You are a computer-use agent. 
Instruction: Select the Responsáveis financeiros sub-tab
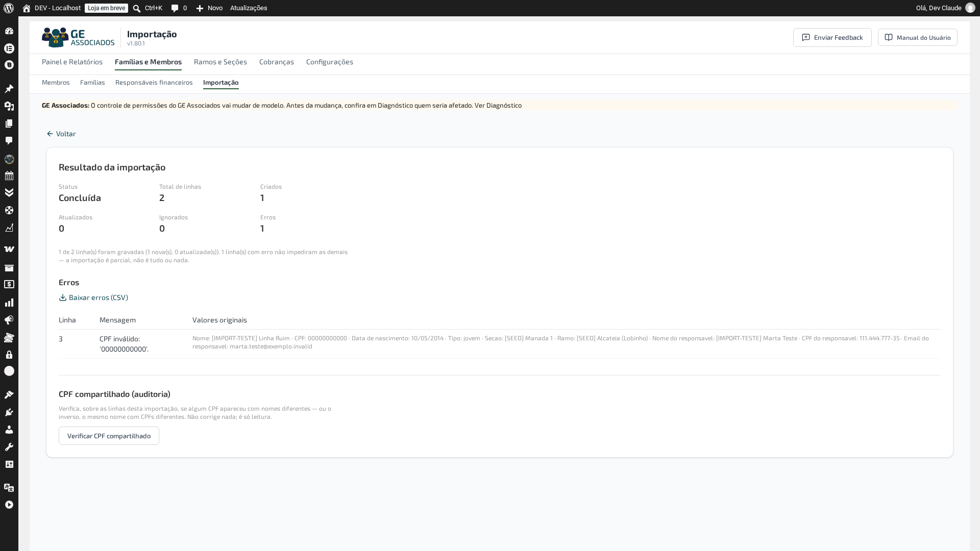pyautogui.click(x=154, y=83)
